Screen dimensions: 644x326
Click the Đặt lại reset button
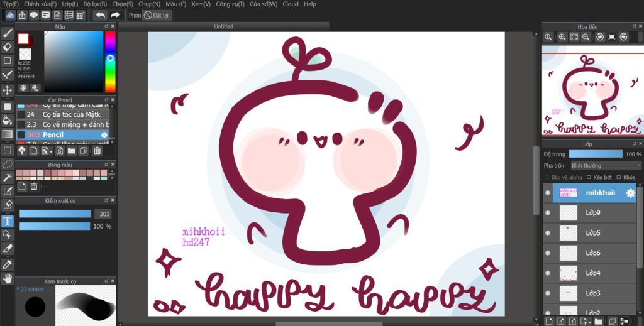(157, 16)
